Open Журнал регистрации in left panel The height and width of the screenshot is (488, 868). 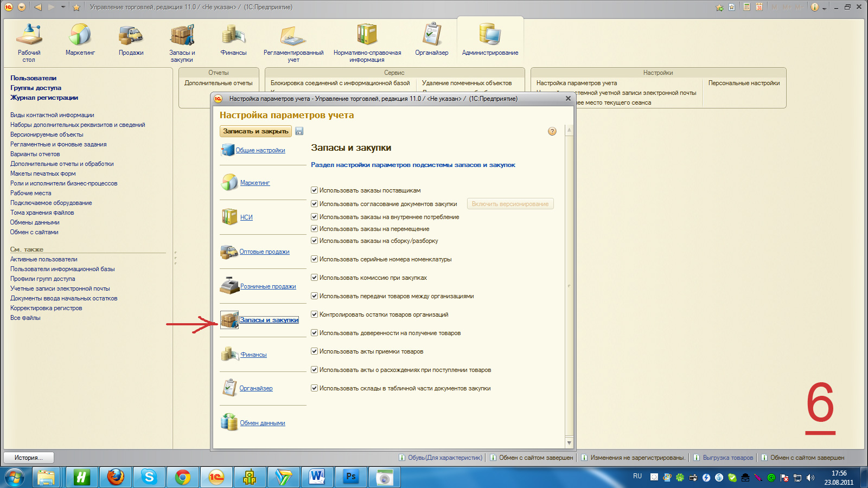tap(44, 98)
